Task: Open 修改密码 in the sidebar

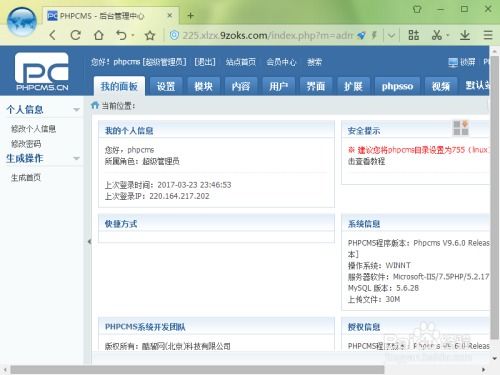Action: [x=26, y=144]
